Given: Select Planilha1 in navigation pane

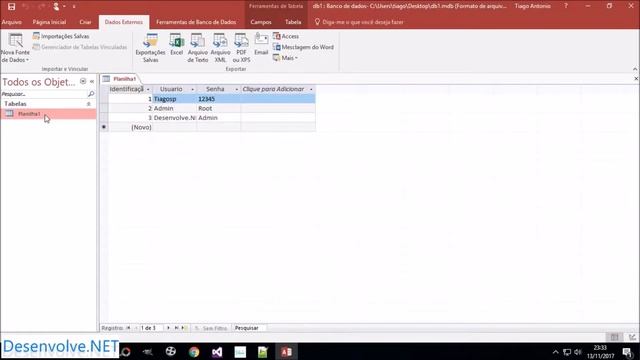Looking at the screenshot, I should coord(48,114).
